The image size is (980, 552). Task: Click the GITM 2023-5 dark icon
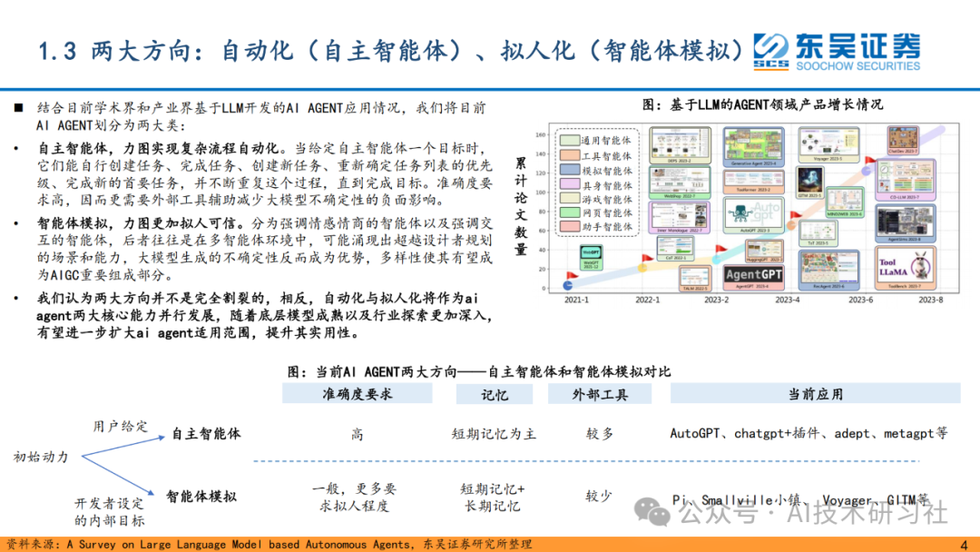click(810, 182)
